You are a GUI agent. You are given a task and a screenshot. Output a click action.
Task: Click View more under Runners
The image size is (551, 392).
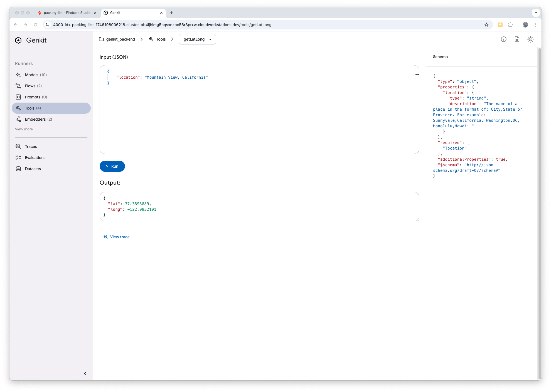[x=24, y=129]
